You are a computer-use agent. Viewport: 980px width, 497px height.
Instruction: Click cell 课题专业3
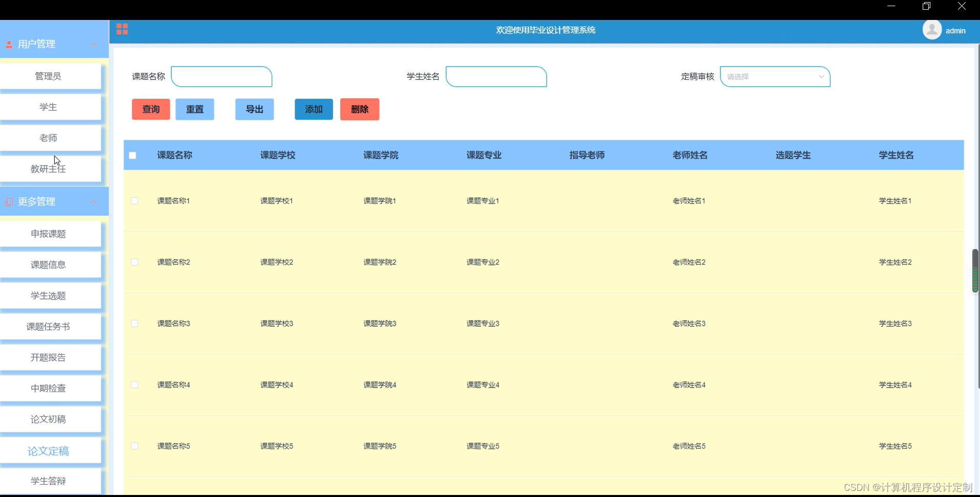[483, 324]
